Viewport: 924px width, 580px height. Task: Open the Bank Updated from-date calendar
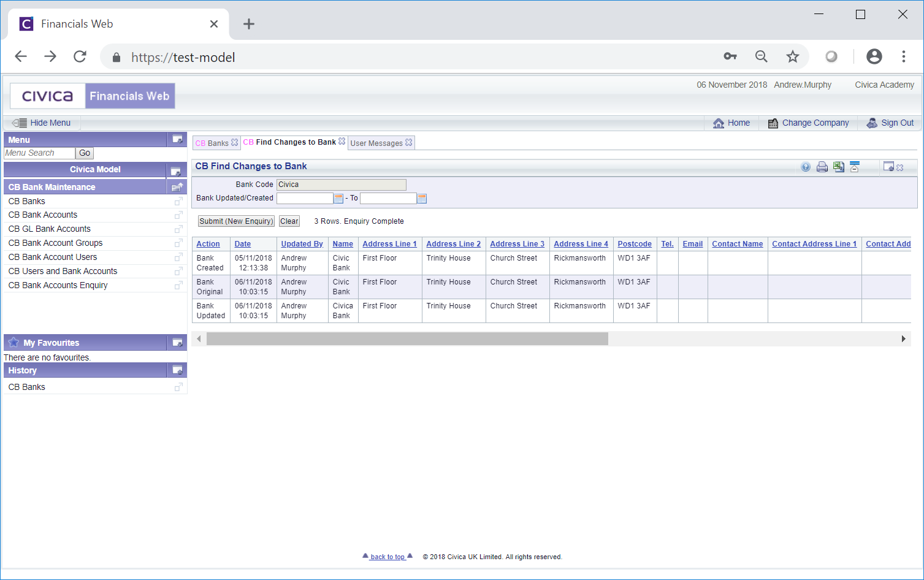pos(338,198)
